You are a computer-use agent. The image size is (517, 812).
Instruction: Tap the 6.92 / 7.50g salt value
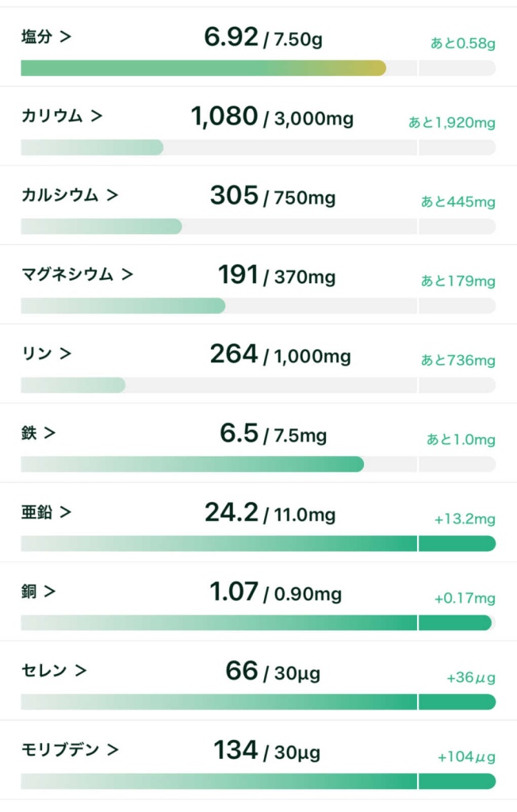[263, 37]
